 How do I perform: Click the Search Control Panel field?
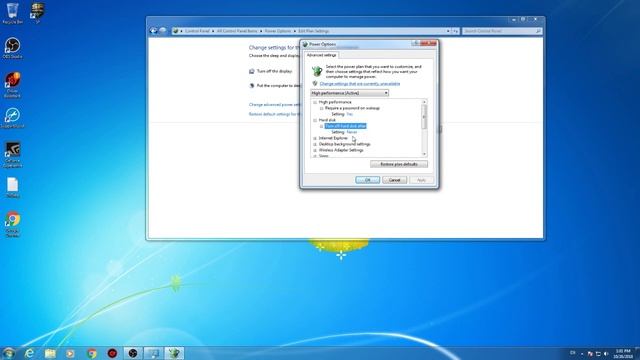[x=502, y=31]
